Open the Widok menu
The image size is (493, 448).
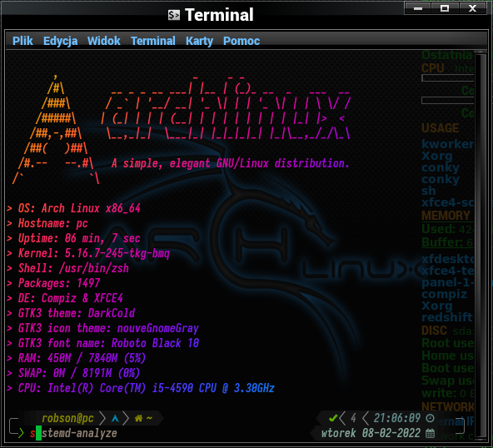[x=104, y=41]
